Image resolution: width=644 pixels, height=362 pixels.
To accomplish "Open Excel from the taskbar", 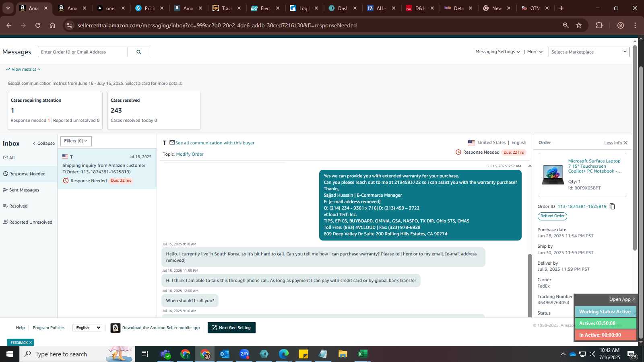I will 363,354.
